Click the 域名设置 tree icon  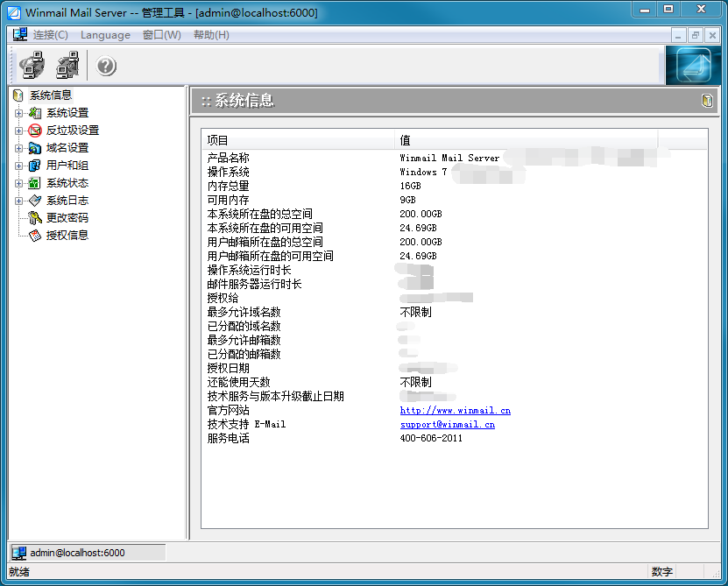click(35, 148)
